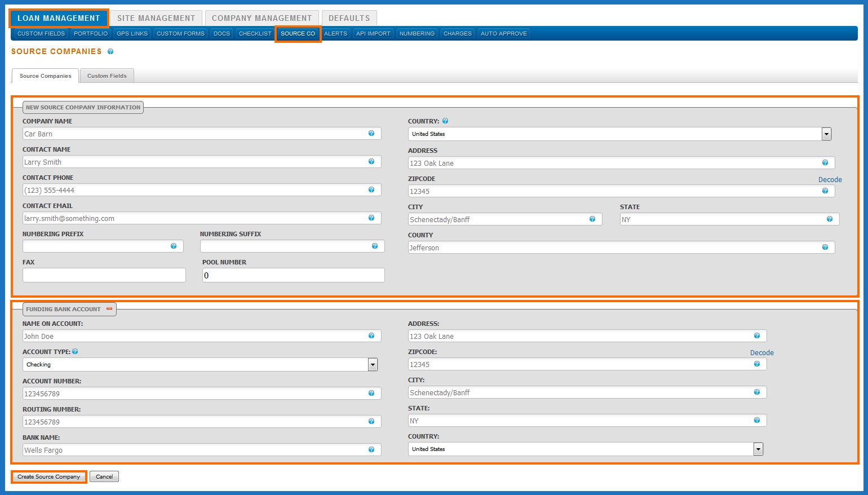Open API Import menu item
This screenshot has width=868, height=495.
coord(373,34)
